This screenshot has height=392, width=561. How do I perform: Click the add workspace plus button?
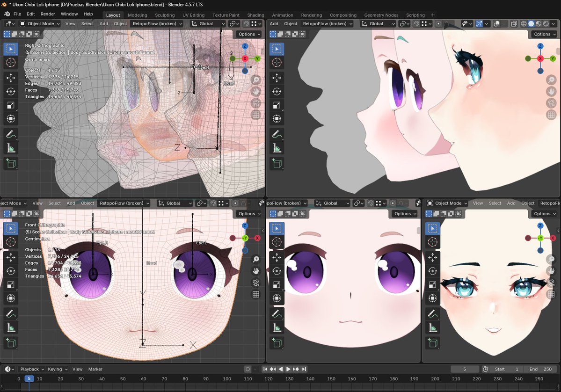[432, 15]
